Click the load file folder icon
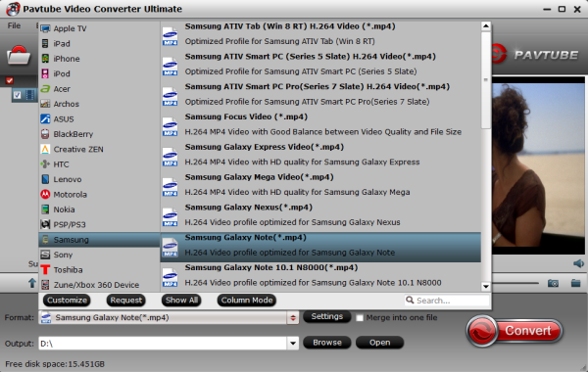Screen dimensions: 588x372 [x=19, y=56]
